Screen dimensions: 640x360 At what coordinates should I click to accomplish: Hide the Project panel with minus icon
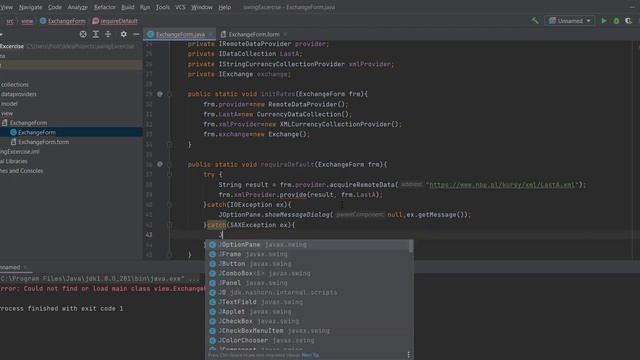(136, 34)
